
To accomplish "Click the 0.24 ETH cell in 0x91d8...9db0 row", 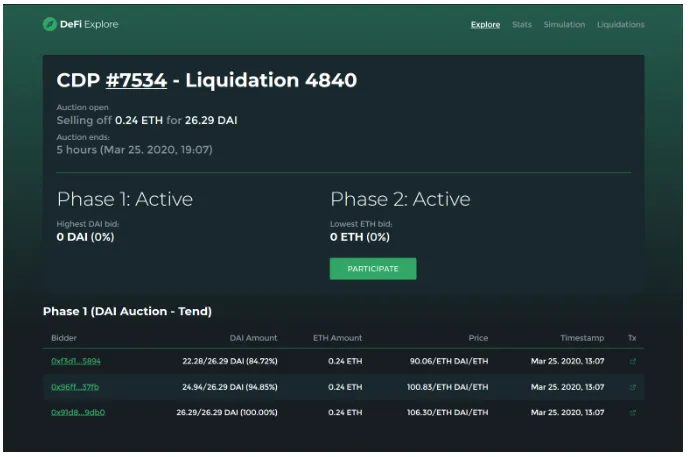I will [x=345, y=413].
